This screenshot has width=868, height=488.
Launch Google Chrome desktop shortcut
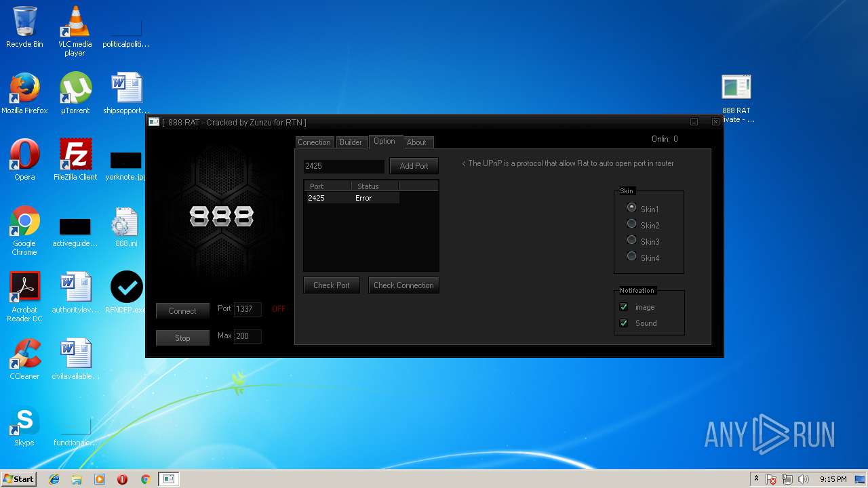pyautogui.click(x=24, y=230)
